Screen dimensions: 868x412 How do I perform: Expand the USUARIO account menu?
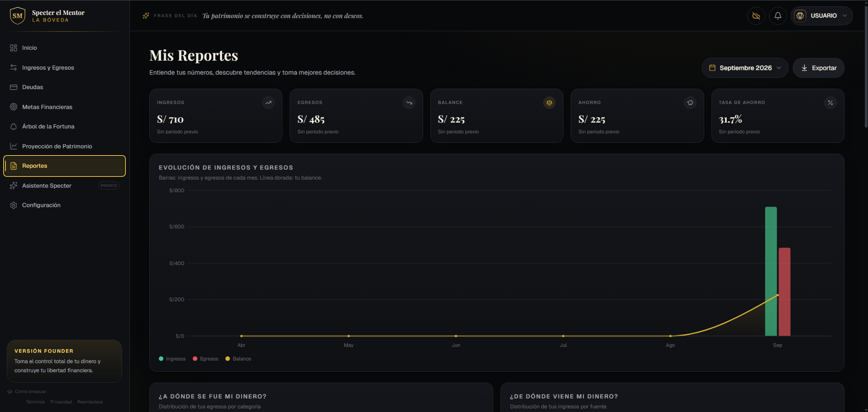(822, 16)
